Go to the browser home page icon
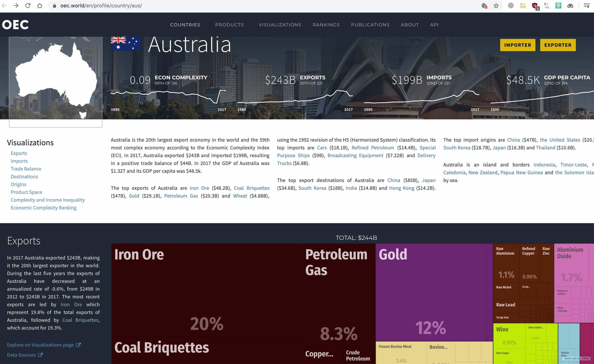The height and width of the screenshot is (364, 594). (39, 6)
